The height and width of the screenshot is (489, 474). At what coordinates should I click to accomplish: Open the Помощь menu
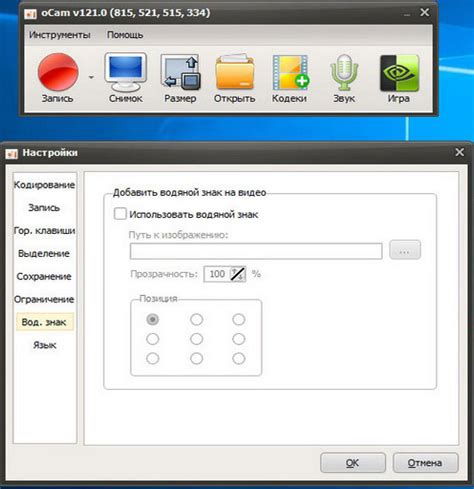pos(125,35)
